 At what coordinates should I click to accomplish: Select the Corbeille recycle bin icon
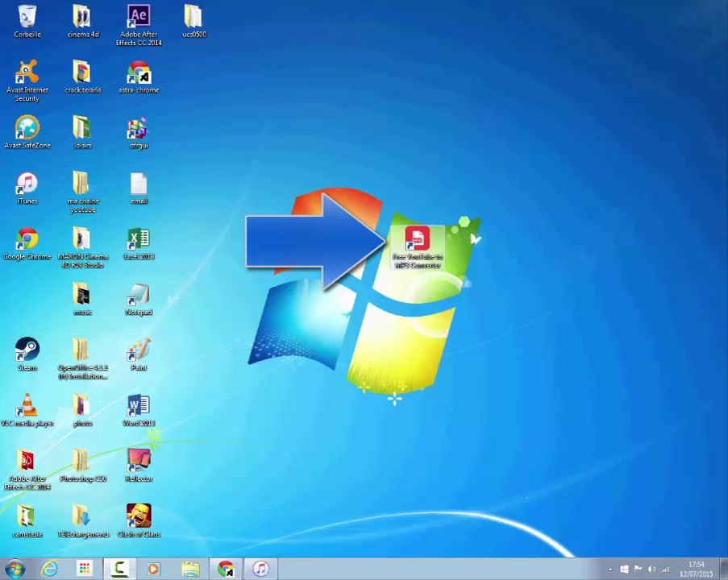(27, 21)
